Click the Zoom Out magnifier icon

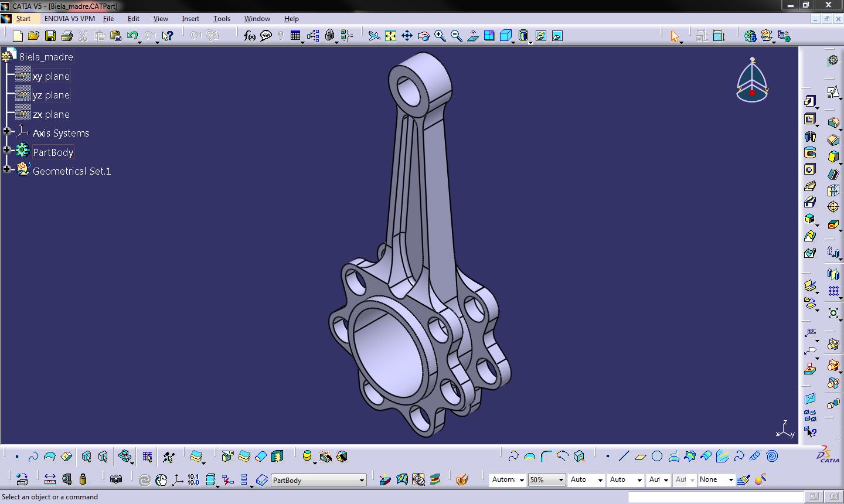tap(456, 36)
